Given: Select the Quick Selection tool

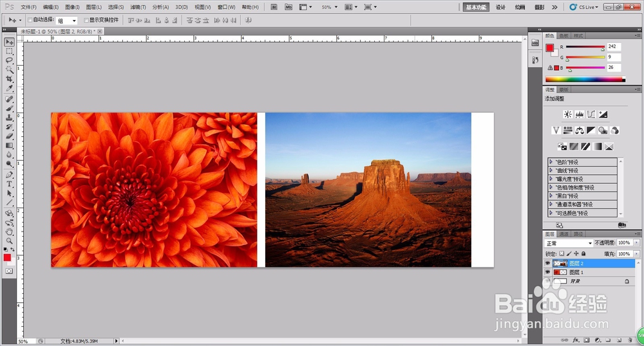Looking at the screenshot, I should (x=9, y=69).
